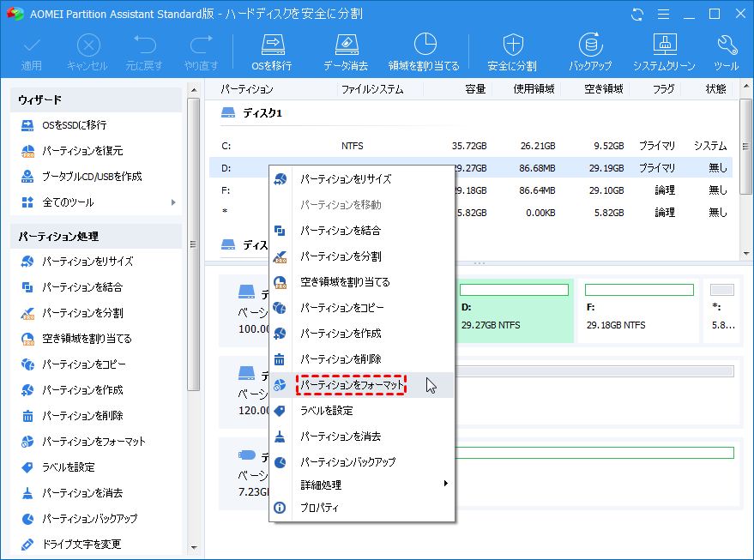Click the 使用領域 column header
Image resolution: width=754 pixels, height=560 pixels.
point(534,89)
